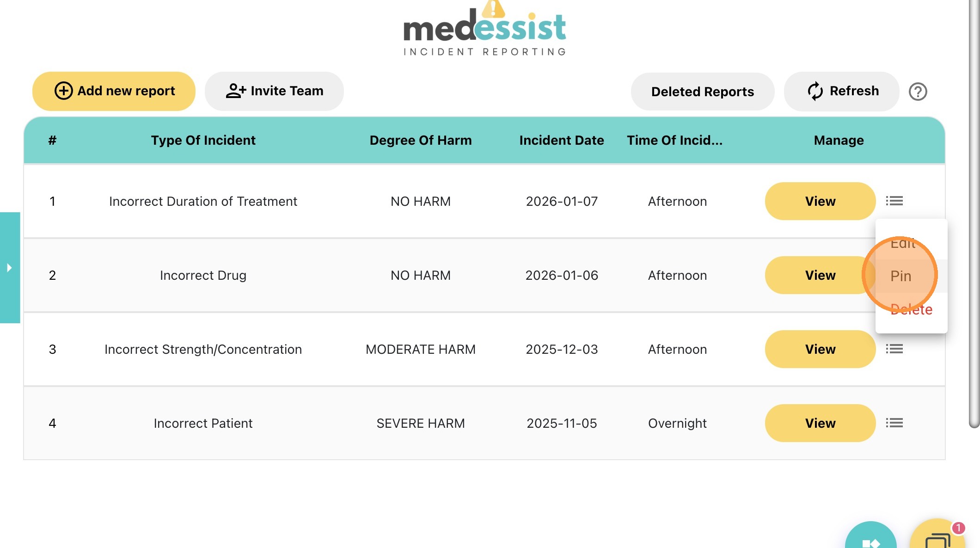Open Deleted Reports
980x548 pixels.
click(702, 92)
